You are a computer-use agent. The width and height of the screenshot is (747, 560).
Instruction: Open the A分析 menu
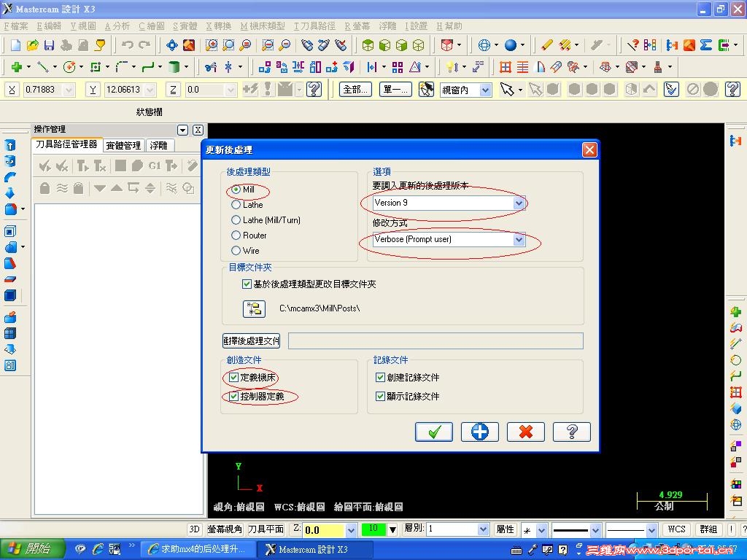(117, 26)
